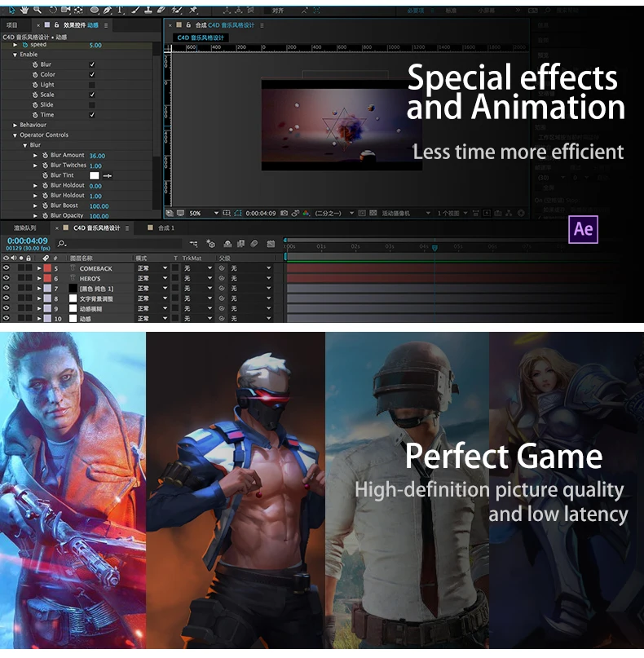Switch to the 项目 panel tab
Viewport: 644px width, 658px height.
click(x=12, y=25)
